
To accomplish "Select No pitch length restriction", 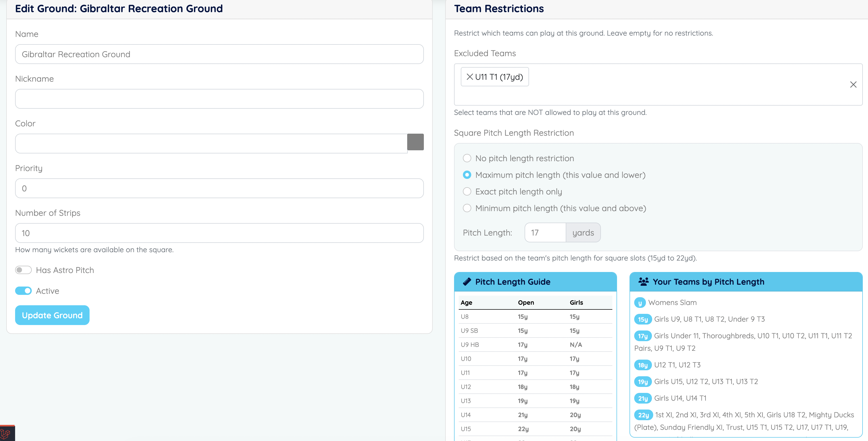I will (467, 158).
